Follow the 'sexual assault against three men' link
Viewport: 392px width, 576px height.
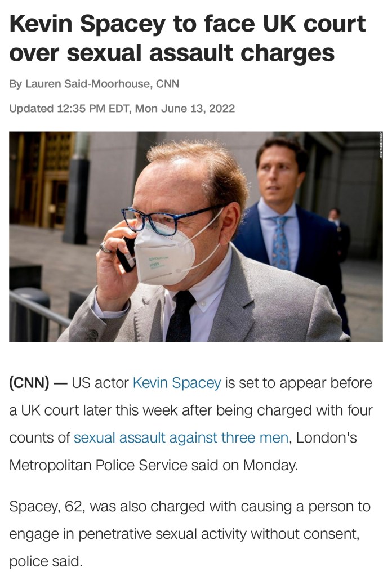pyautogui.click(x=181, y=438)
